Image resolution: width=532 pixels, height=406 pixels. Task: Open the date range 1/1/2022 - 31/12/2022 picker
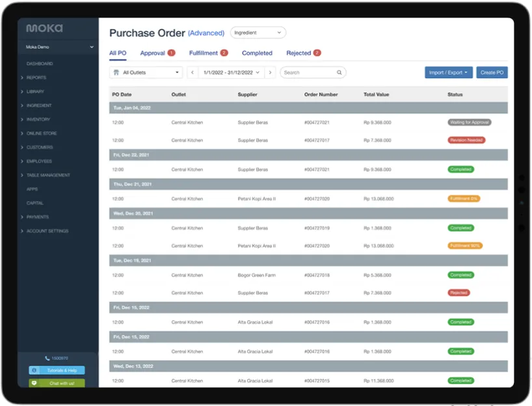[x=231, y=73]
